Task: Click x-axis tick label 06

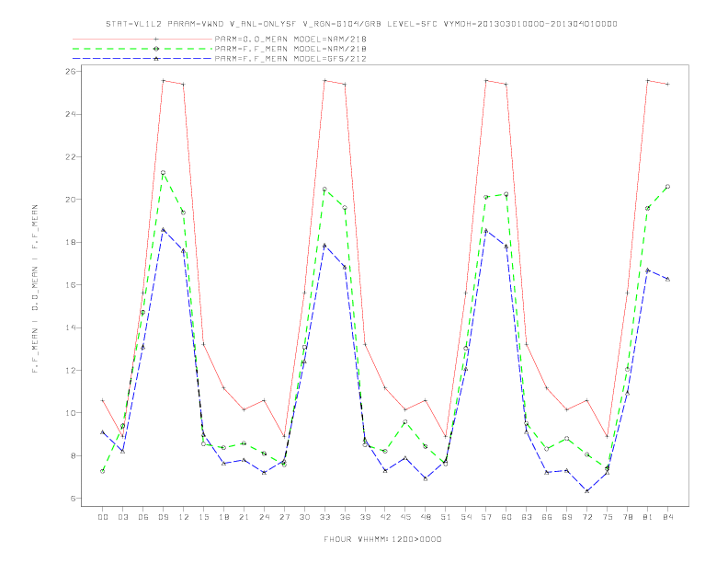Action: [143, 517]
